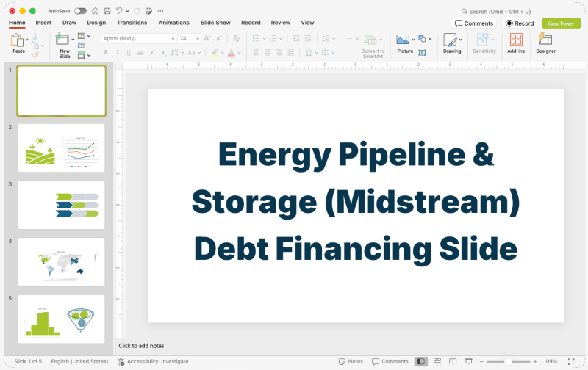This screenshot has height=370, width=588.
Task: Undo the last action
Action: click(119, 11)
